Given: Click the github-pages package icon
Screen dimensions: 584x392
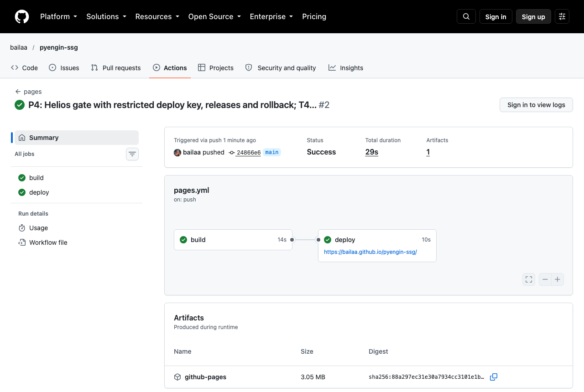Looking at the screenshot, I should pyautogui.click(x=177, y=377).
